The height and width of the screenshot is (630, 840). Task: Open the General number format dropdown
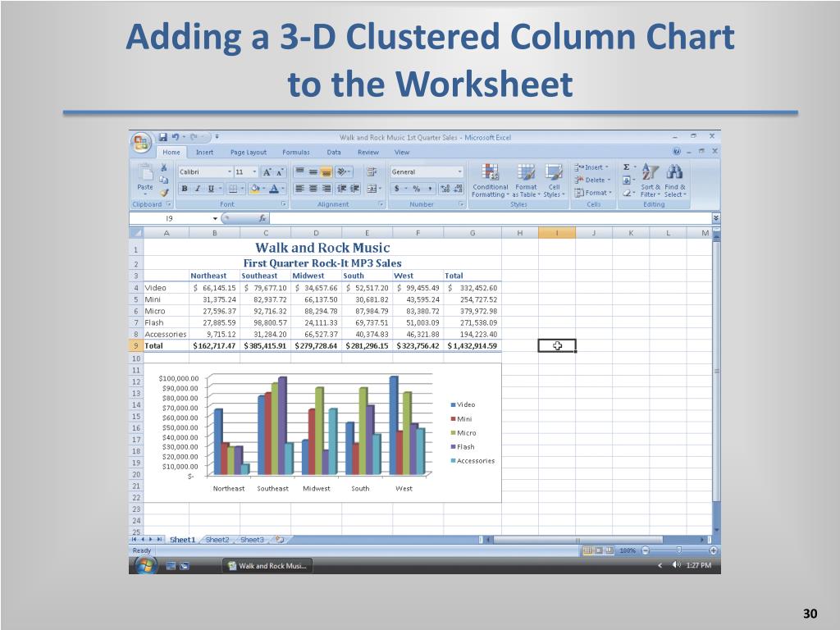coord(459,172)
